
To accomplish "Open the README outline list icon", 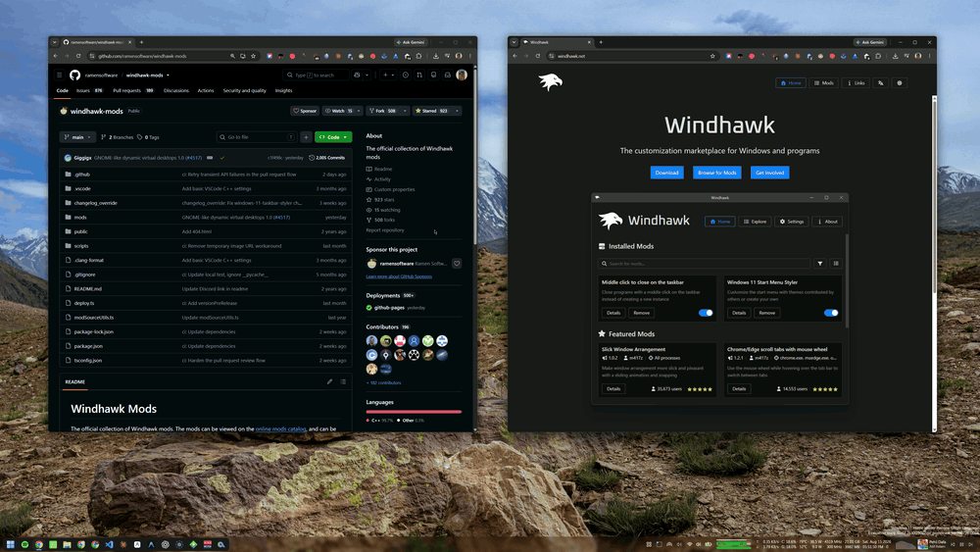I will tap(343, 381).
